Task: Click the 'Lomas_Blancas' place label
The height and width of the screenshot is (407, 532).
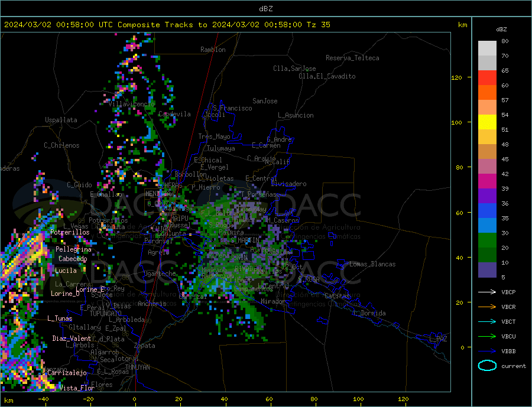Action: click(x=372, y=264)
